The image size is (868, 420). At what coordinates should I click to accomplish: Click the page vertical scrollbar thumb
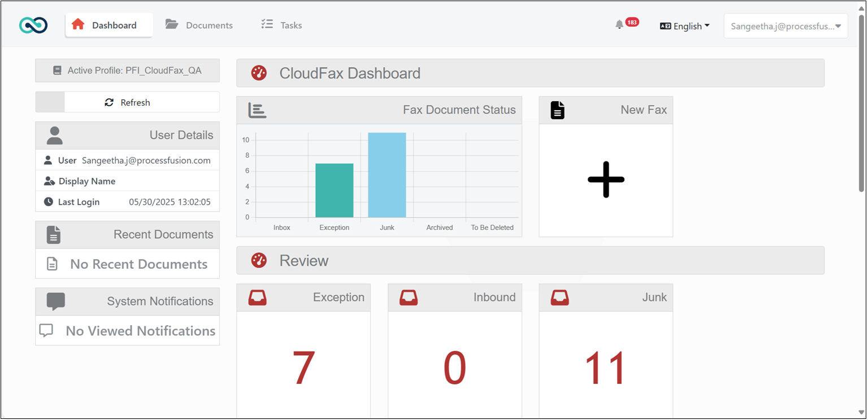point(862,103)
